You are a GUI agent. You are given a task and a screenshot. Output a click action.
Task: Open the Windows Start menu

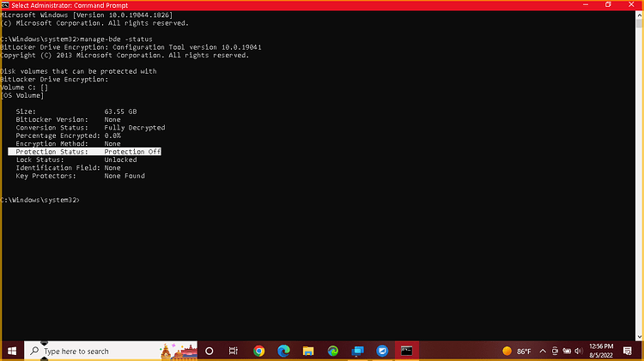12,352
